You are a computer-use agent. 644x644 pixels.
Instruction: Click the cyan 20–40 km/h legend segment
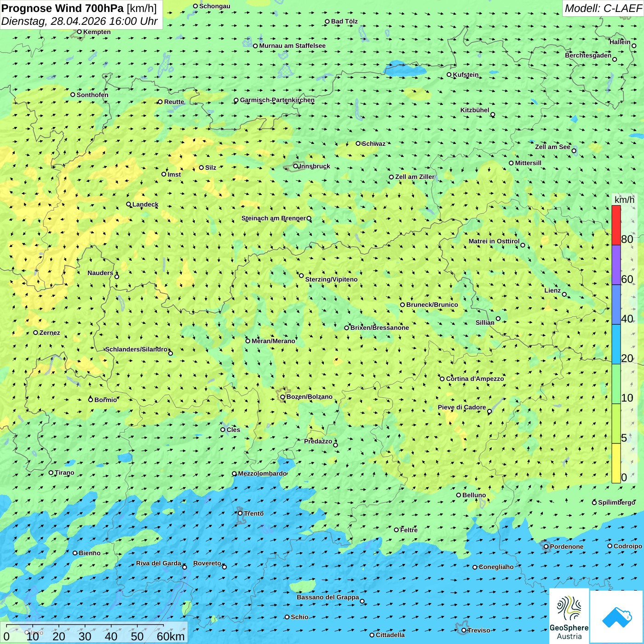[x=616, y=344]
